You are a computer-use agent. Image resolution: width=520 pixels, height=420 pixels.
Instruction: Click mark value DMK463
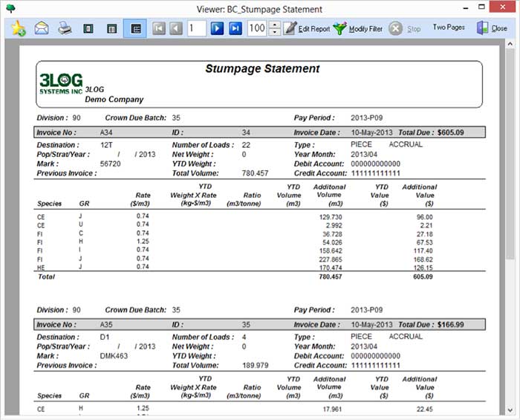114,356
